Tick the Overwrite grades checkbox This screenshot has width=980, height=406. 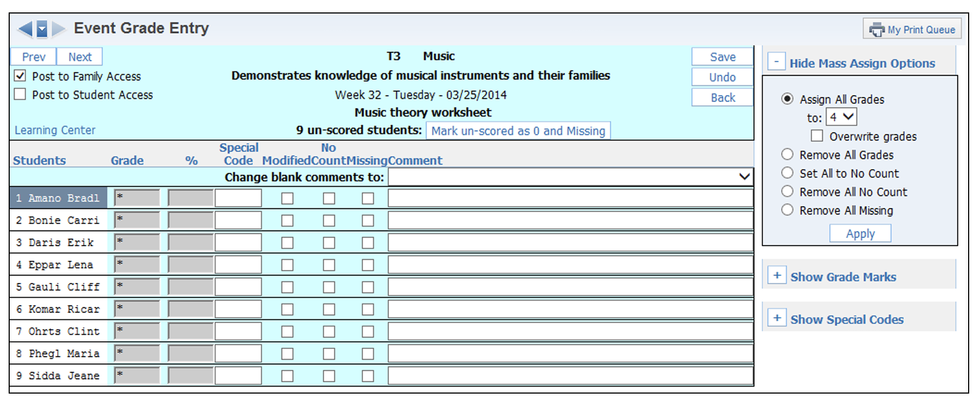coord(817,136)
